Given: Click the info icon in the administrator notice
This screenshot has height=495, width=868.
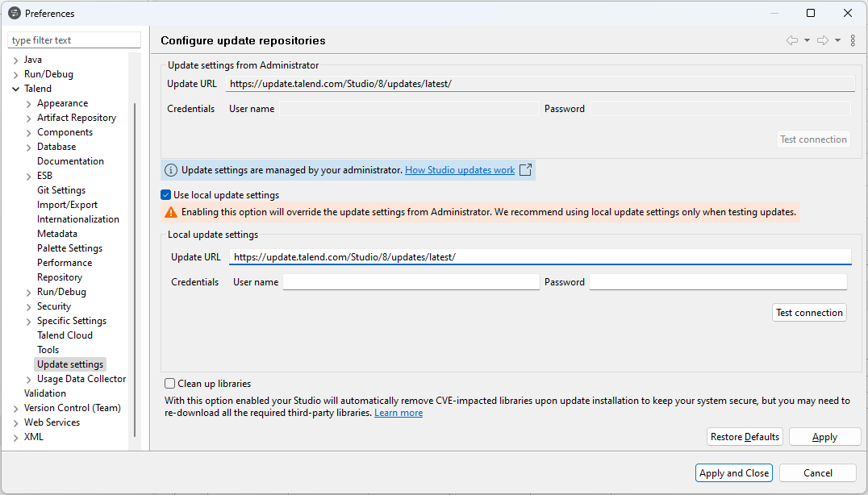Looking at the screenshot, I should coord(170,169).
